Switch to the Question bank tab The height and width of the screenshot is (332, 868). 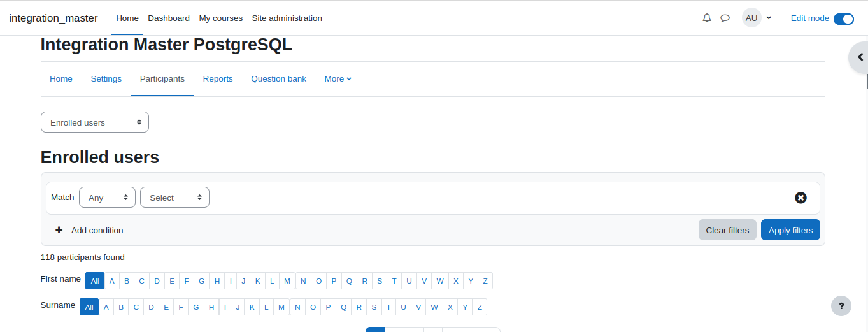(279, 79)
